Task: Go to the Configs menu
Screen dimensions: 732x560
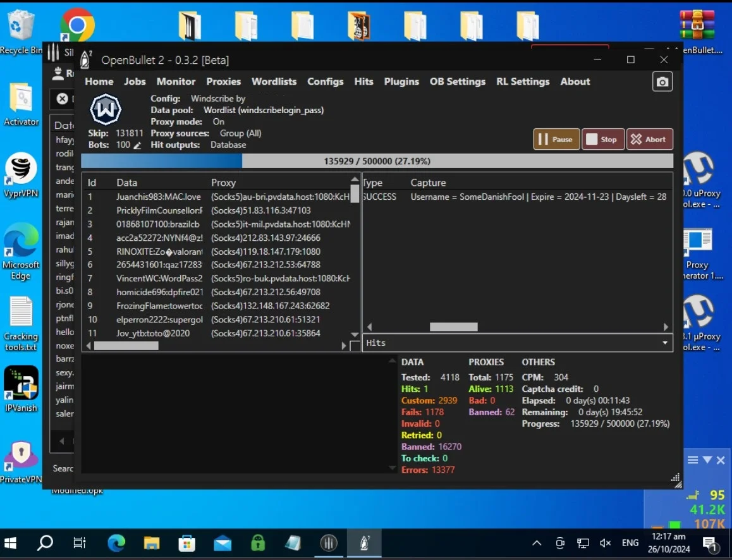Action: pyautogui.click(x=326, y=82)
